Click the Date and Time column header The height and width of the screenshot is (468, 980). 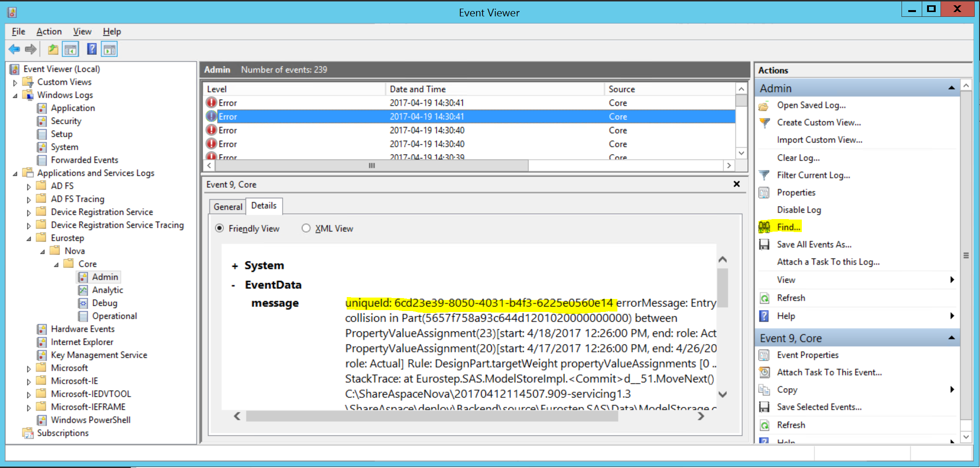pyautogui.click(x=418, y=89)
